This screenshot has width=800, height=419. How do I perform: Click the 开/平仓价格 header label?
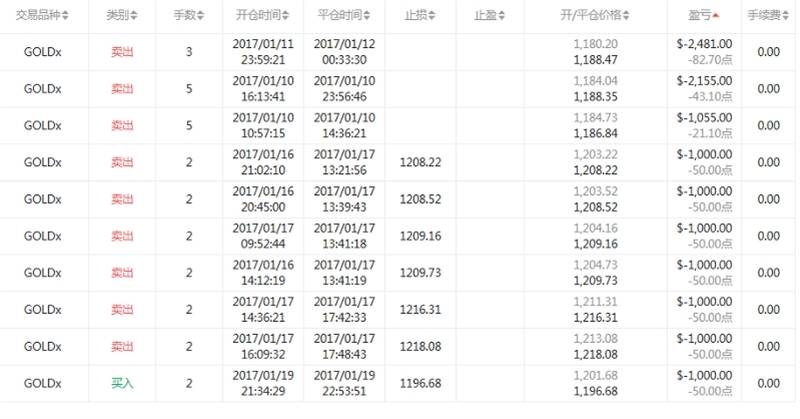591,15
